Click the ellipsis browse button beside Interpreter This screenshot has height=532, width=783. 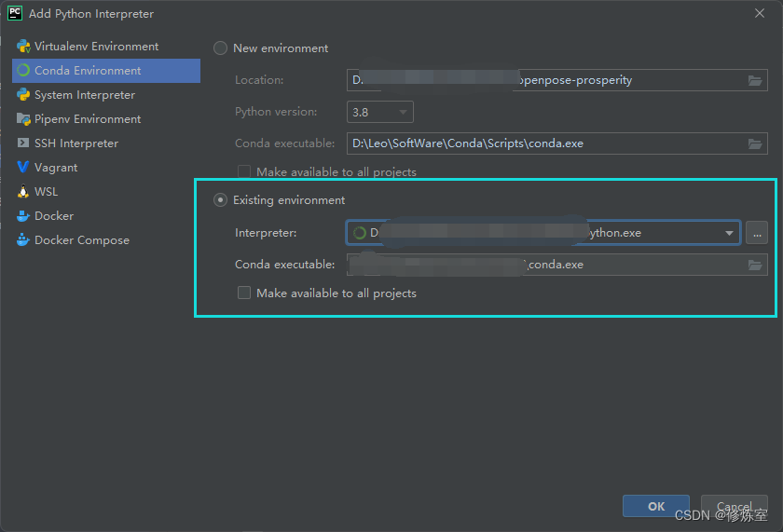click(757, 233)
